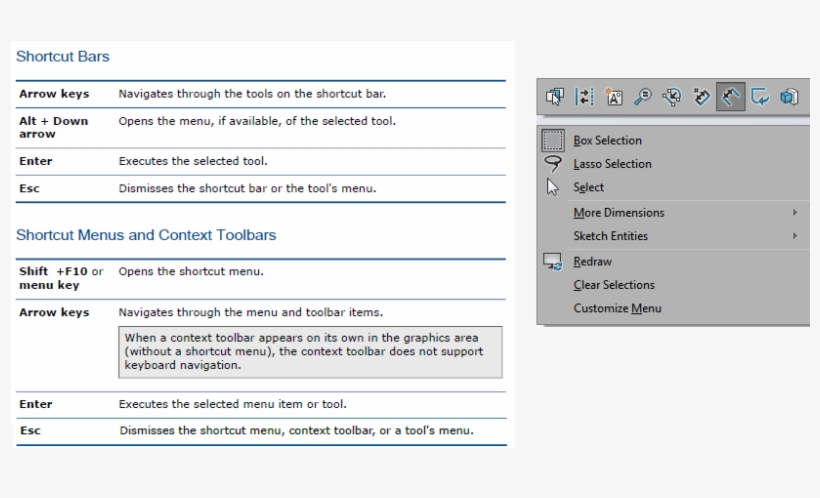Click 'Dismisses the shortcut bar or the tool's menu.'
Viewport: 820px width, 498px height.
(x=247, y=188)
